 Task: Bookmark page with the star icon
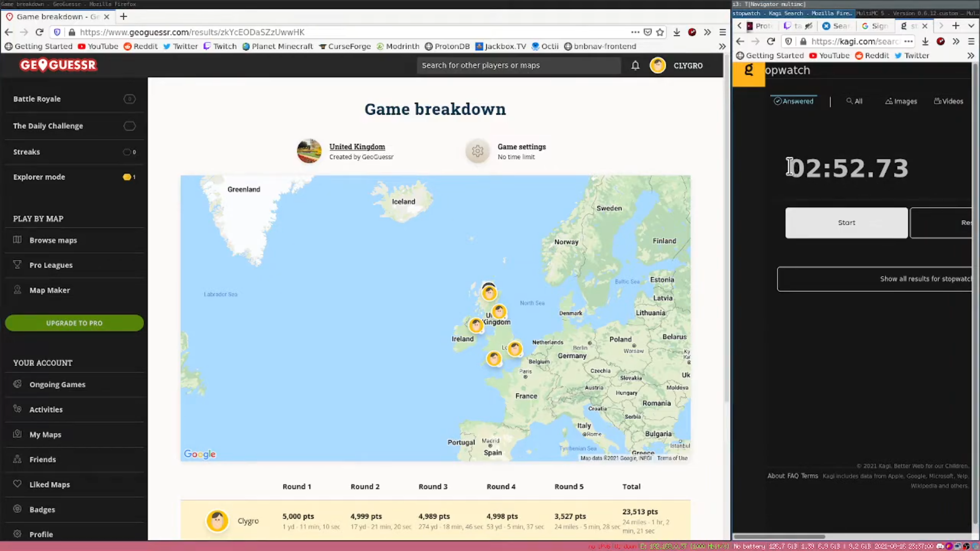660,32
